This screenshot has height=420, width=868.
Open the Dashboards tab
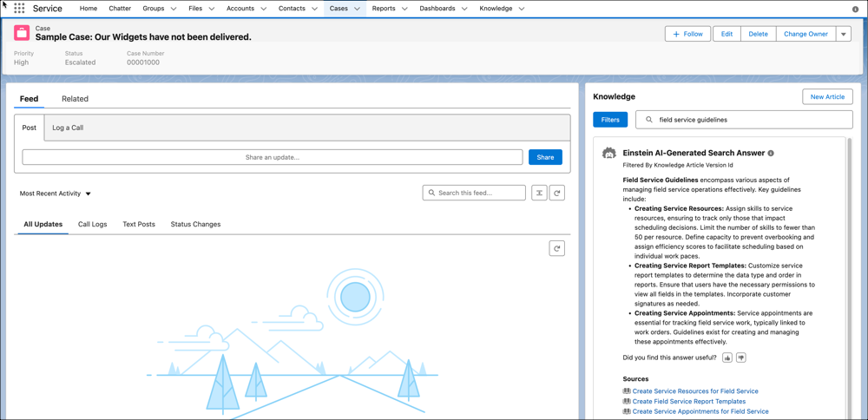(x=437, y=9)
